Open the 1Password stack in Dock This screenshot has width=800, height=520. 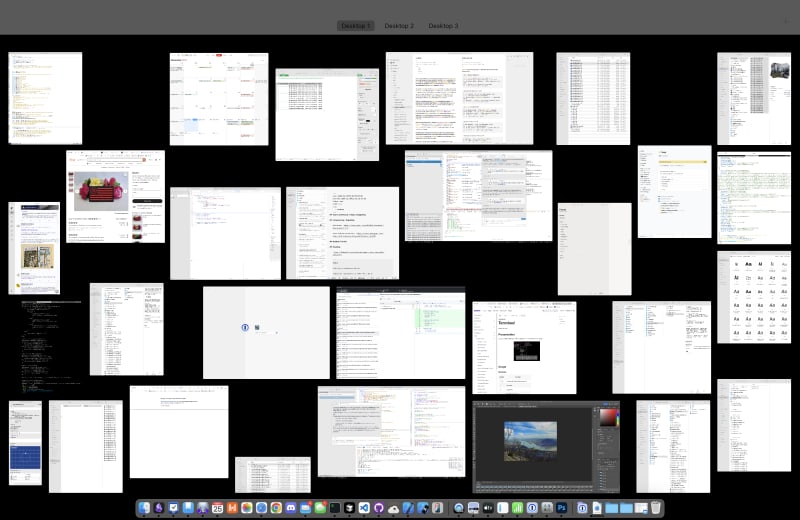[582, 508]
